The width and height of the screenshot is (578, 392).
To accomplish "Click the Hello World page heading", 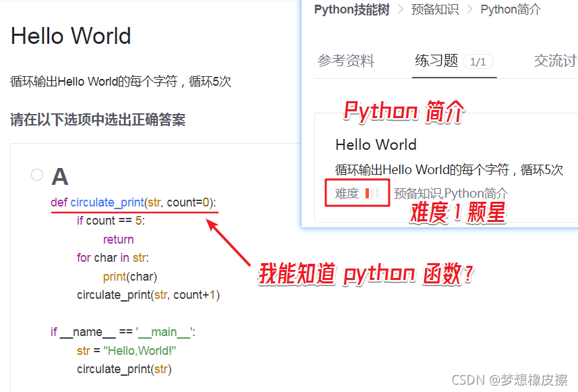I will (x=71, y=36).
